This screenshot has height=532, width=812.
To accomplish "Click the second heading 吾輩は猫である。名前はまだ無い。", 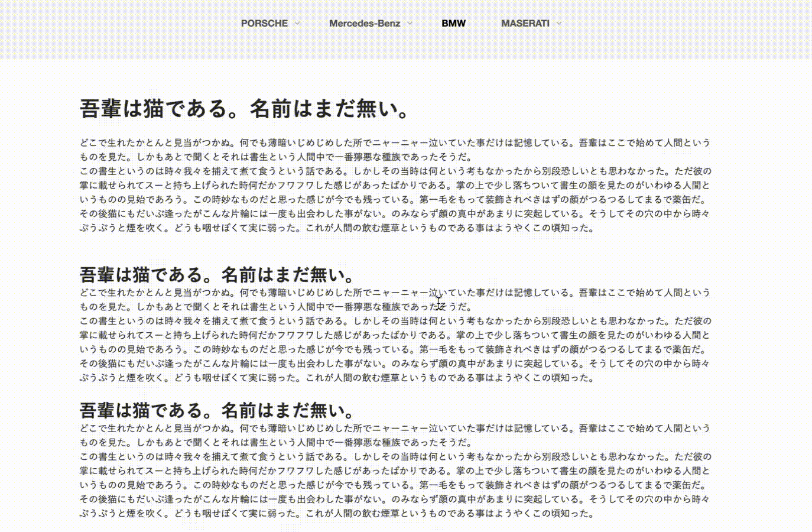I will pos(217,275).
